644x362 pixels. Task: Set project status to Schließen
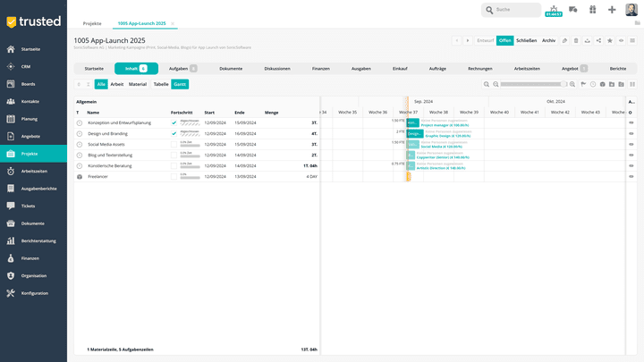click(527, 40)
